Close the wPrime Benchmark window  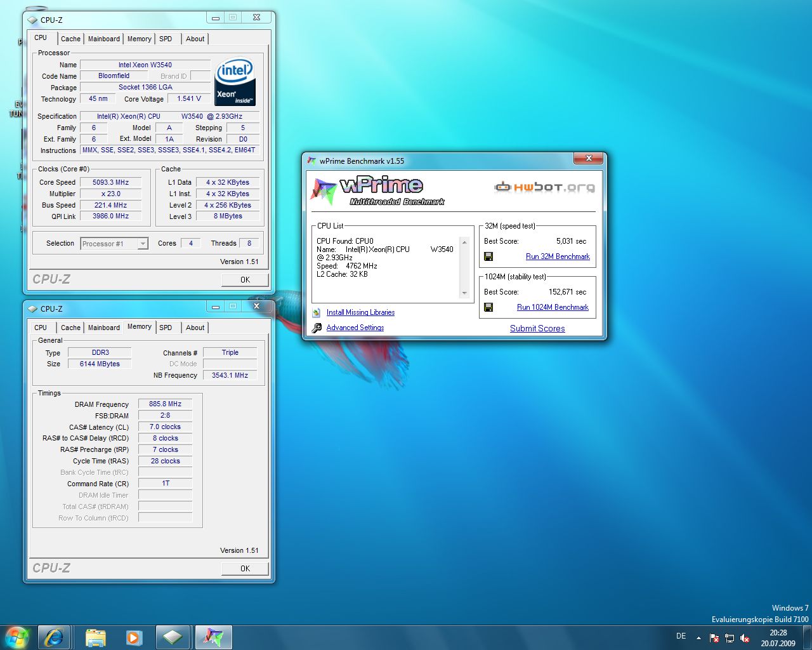point(589,158)
